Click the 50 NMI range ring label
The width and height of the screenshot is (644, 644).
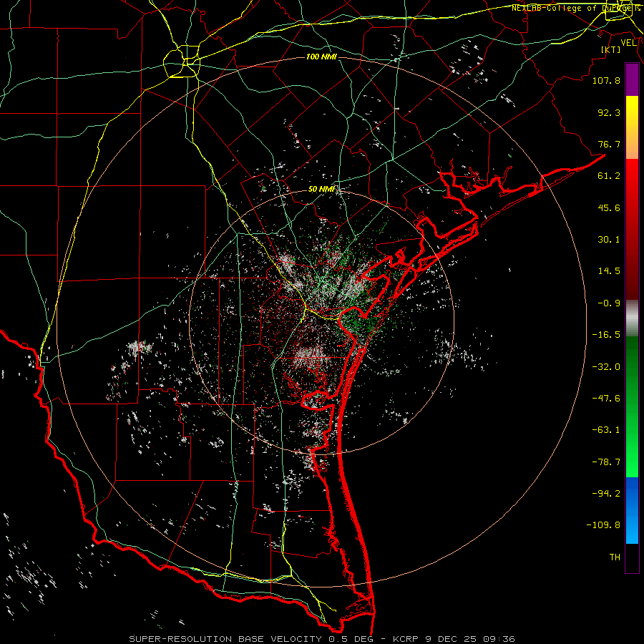click(321, 190)
